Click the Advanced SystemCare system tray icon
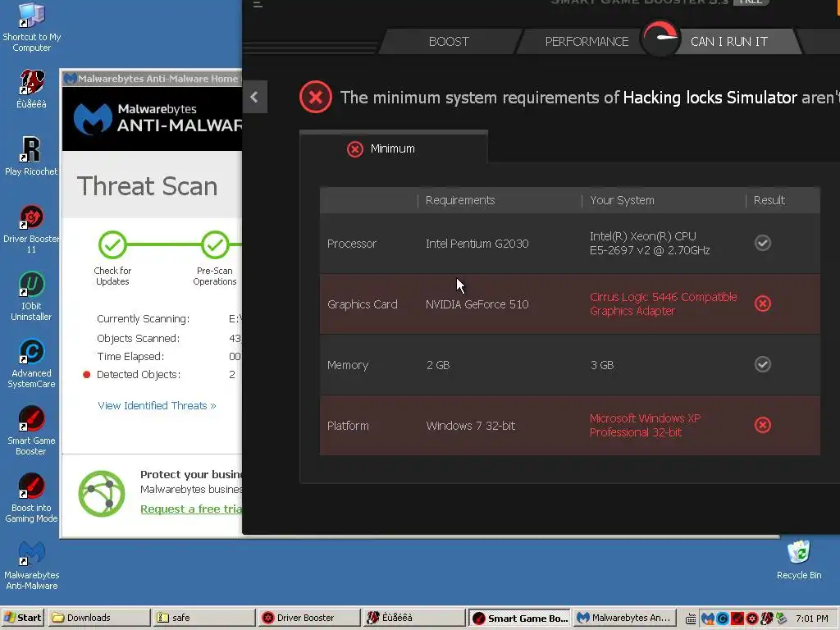 tap(722, 619)
